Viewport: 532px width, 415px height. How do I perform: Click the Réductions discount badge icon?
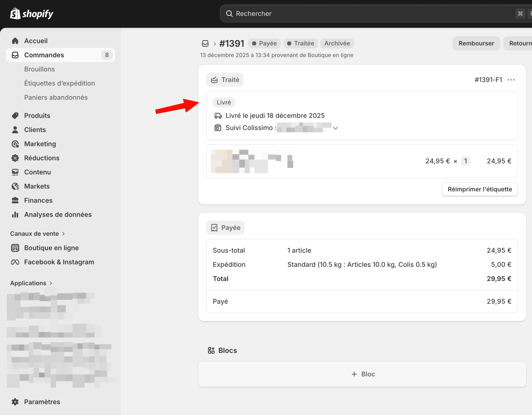click(x=15, y=158)
